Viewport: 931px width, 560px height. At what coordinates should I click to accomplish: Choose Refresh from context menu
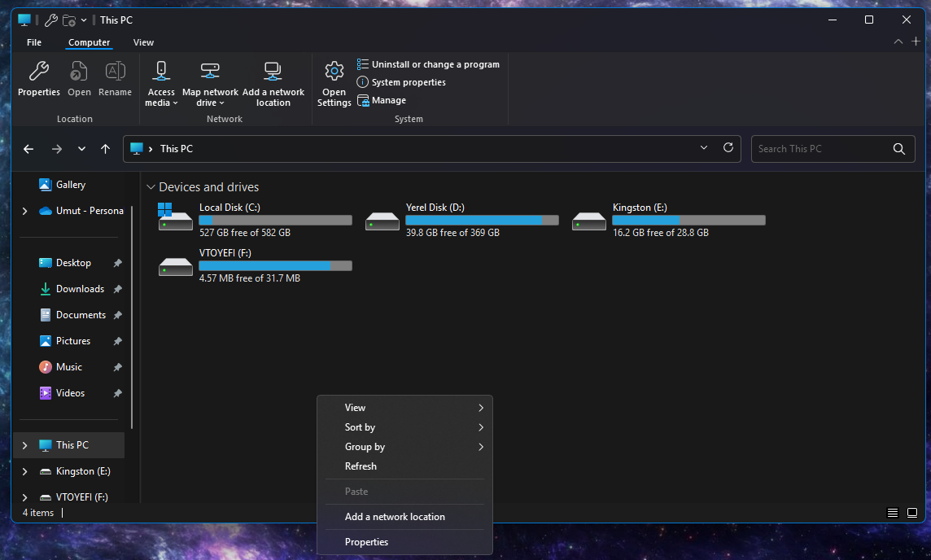tap(404, 466)
